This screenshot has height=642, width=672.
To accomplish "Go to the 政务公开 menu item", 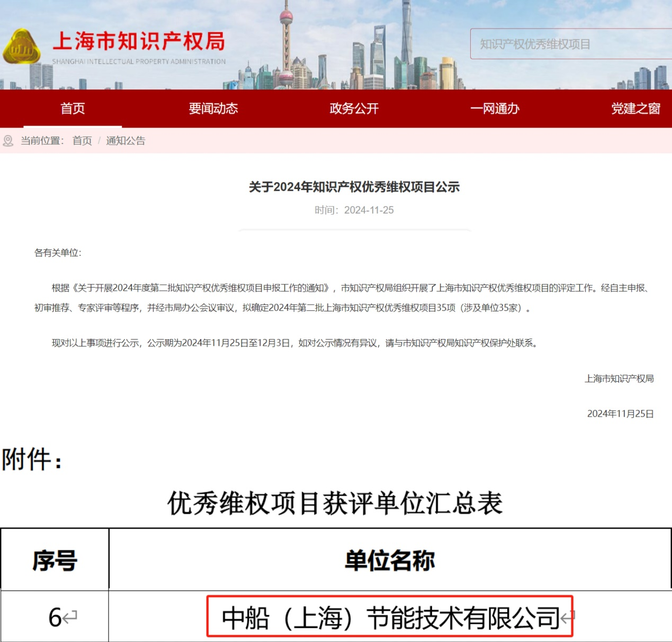I will coord(354,109).
